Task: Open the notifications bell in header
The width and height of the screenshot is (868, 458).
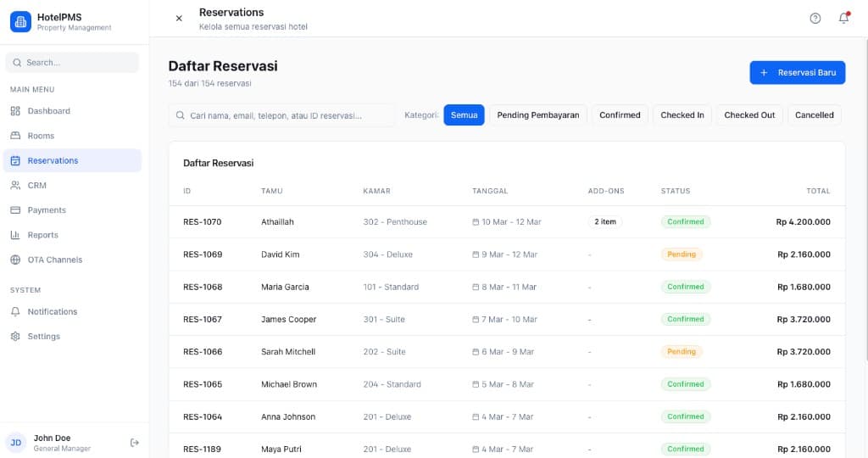Action: click(x=843, y=19)
